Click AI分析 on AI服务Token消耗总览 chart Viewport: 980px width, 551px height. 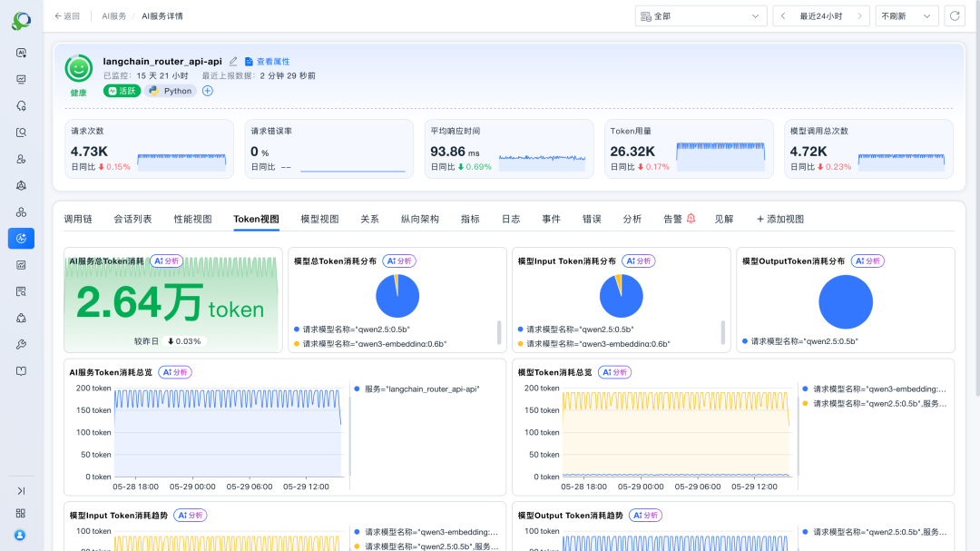pos(175,372)
